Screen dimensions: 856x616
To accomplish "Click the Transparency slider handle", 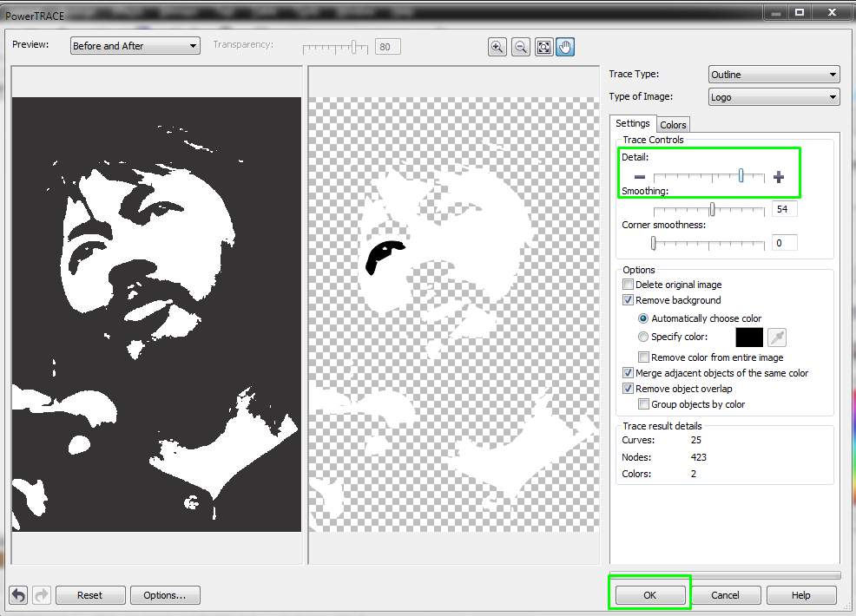I will pos(353,47).
